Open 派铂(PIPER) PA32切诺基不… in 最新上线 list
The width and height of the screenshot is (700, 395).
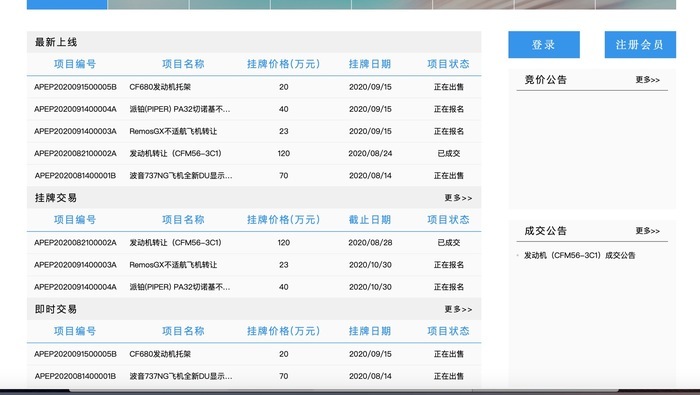coord(180,109)
